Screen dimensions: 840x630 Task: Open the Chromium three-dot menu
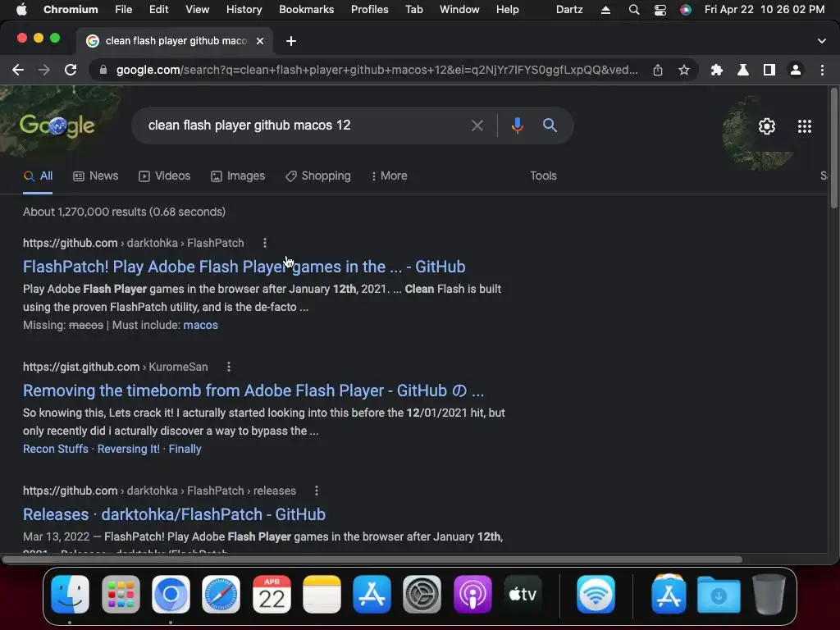[x=822, y=70]
